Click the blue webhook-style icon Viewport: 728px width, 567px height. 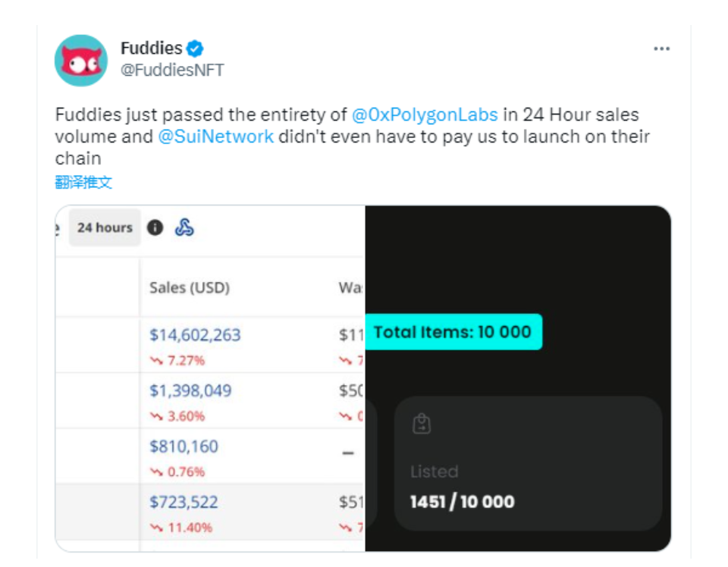(184, 227)
